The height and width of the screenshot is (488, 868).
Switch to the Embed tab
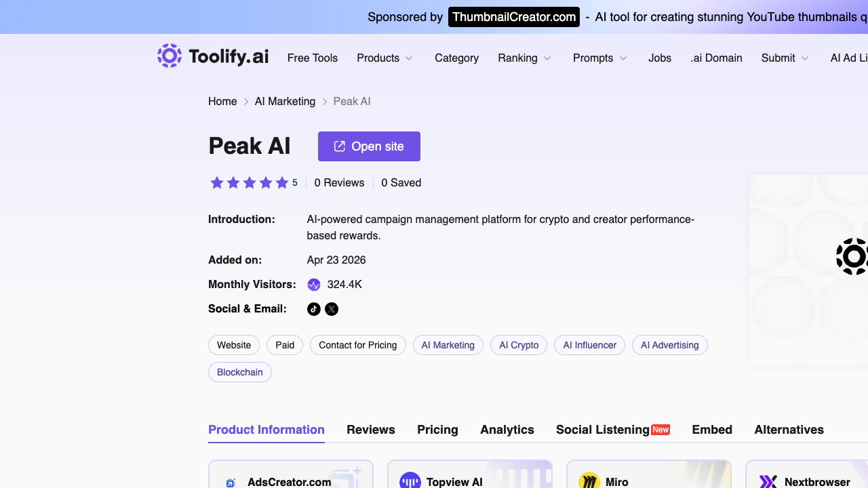pos(712,430)
